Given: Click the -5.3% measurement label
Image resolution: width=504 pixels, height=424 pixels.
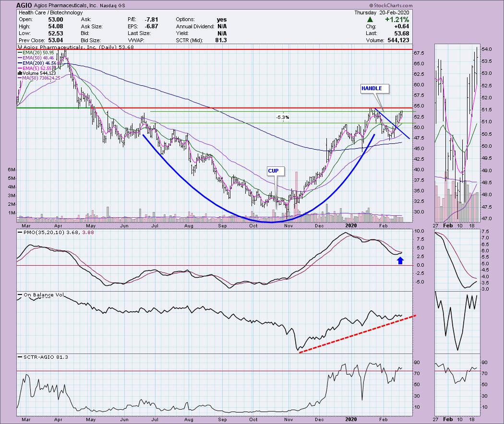Looking at the screenshot, I should pyautogui.click(x=283, y=117).
